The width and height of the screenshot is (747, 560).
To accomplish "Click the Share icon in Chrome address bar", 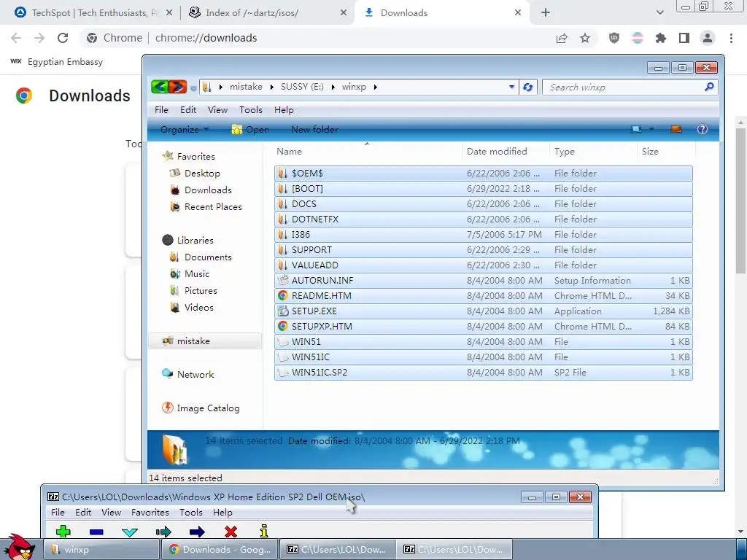I will click(562, 38).
